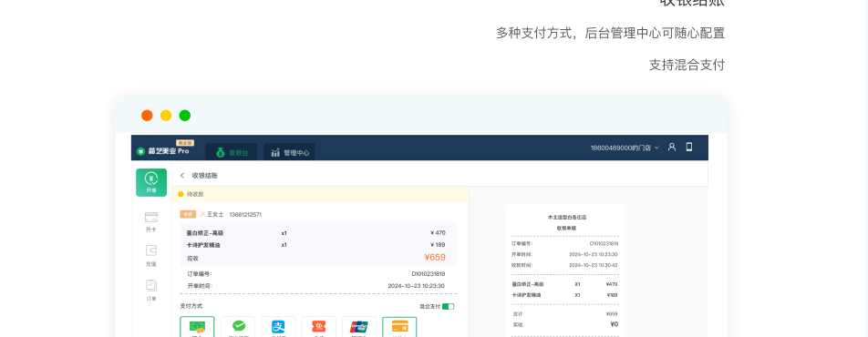Click the 待收款 status text

pyautogui.click(x=195, y=194)
